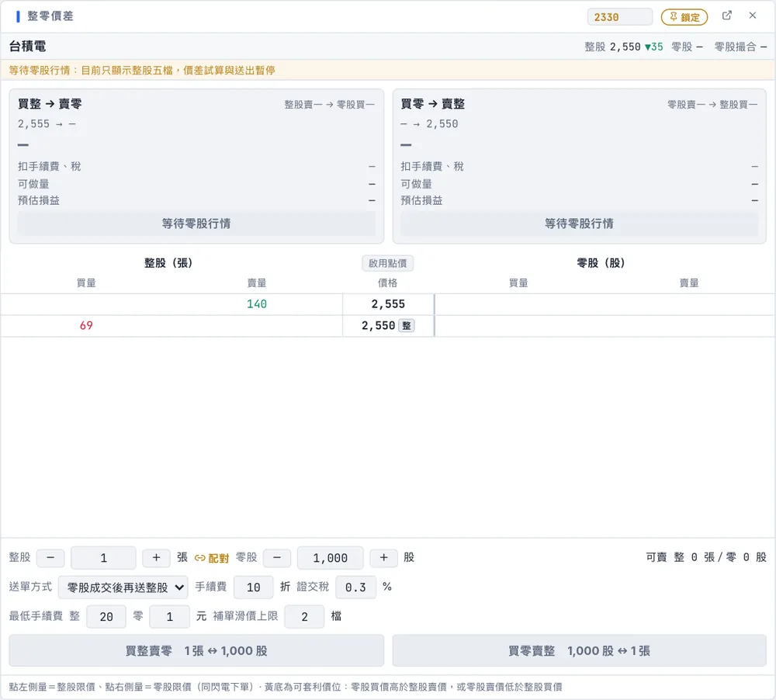
Task: Click the 整股 2,550 quote text
Action: [612, 47]
